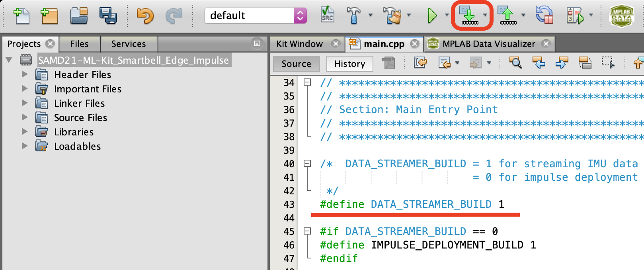Viewport: 644px width, 270px height.
Task: Expand the Loadables folder
Action: [x=25, y=146]
